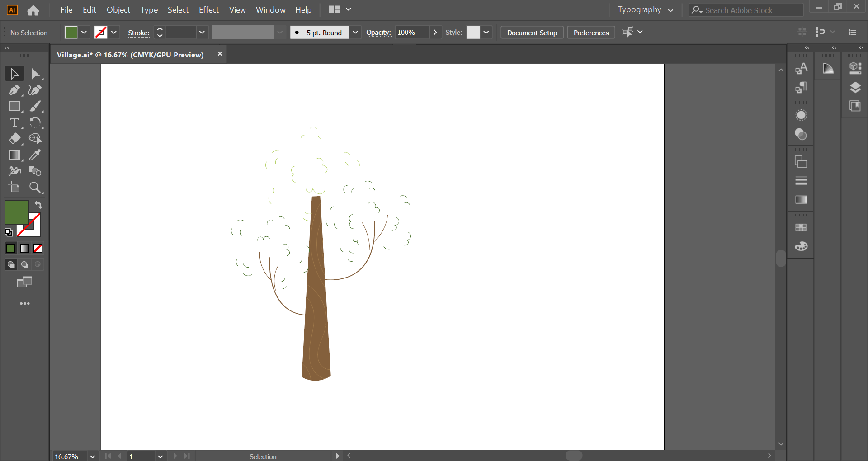Open the Character panel icon

pos(801,69)
